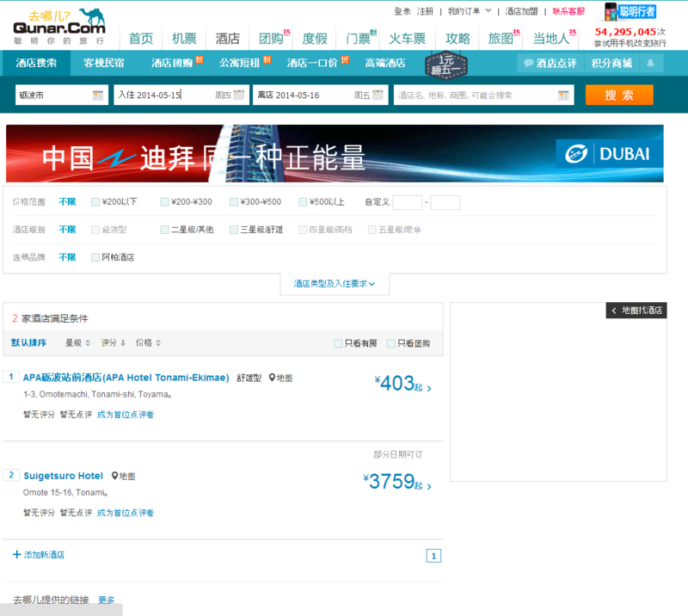
Task: Click custom minimum price field
Action: point(407,202)
